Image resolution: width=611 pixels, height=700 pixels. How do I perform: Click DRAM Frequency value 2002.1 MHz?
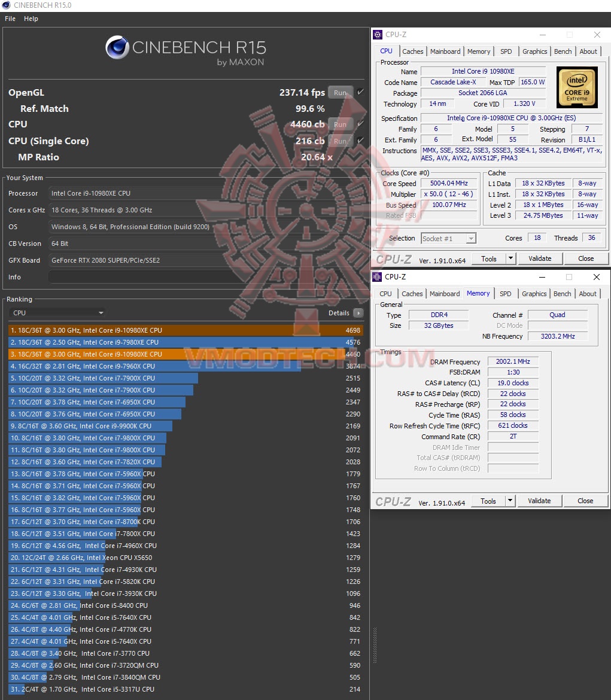coord(513,361)
